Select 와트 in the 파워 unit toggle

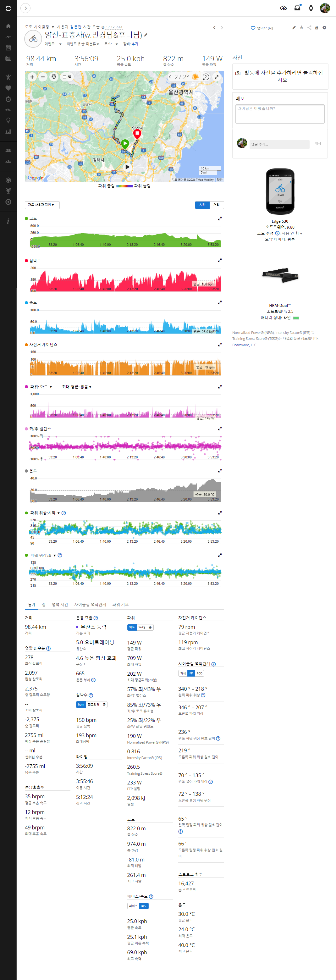coord(132,627)
